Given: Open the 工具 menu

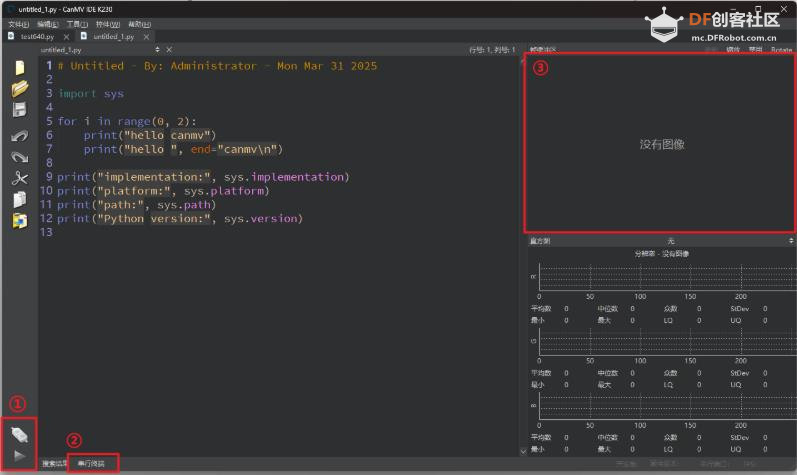Looking at the screenshot, I should [77, 24].
